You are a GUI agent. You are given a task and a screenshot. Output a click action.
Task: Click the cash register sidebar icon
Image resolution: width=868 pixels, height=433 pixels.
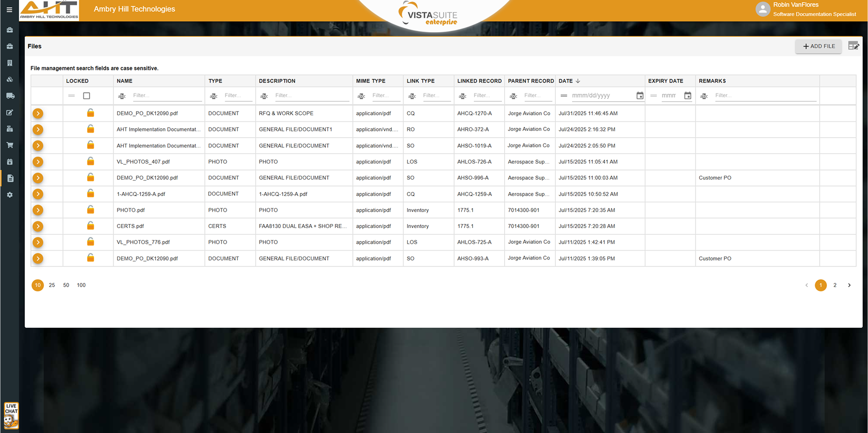click(10, 129)
